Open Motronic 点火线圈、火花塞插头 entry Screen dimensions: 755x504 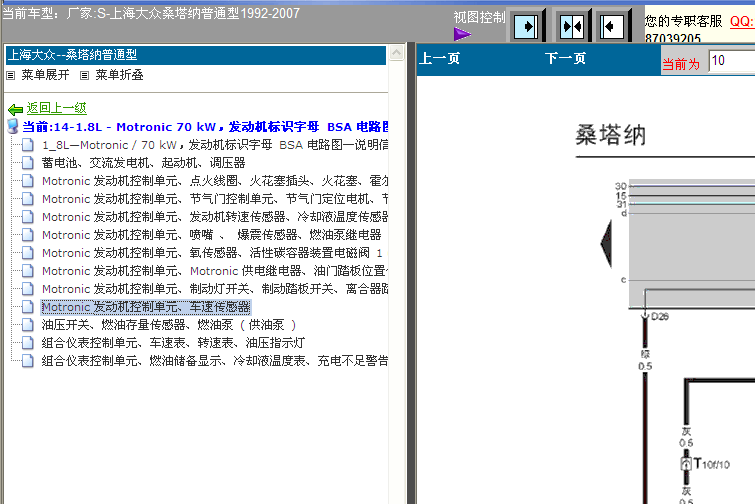[x=215, y=181]
